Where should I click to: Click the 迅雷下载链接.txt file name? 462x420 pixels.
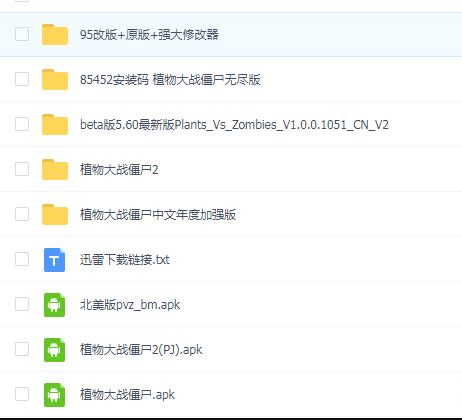click(x=125, y=259)
